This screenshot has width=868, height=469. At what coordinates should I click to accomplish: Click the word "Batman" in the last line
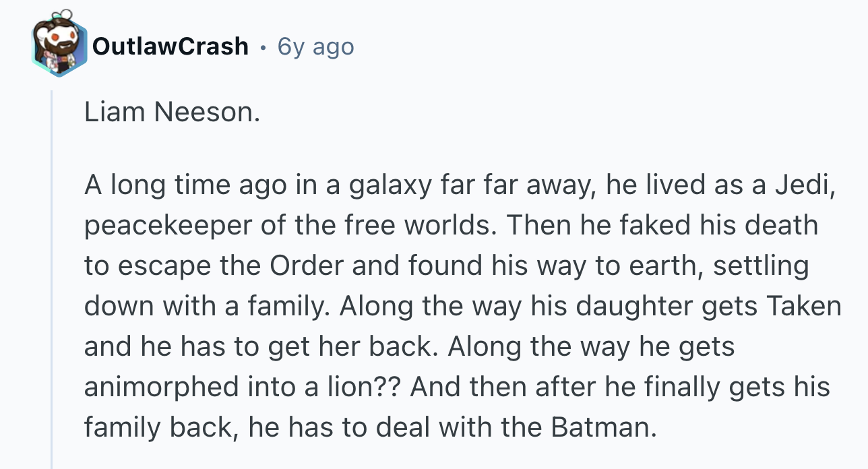tap(600, 427)
